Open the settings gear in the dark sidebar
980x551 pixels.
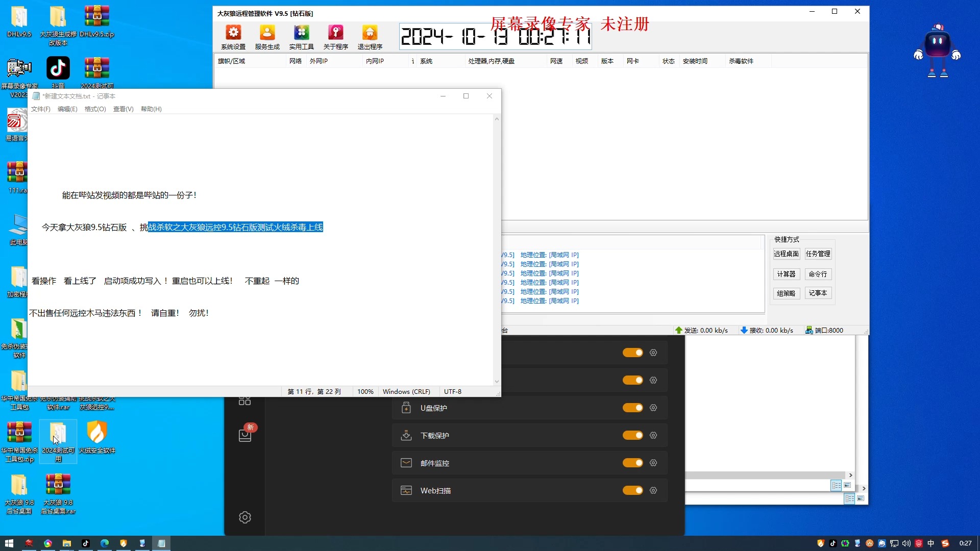245,517
